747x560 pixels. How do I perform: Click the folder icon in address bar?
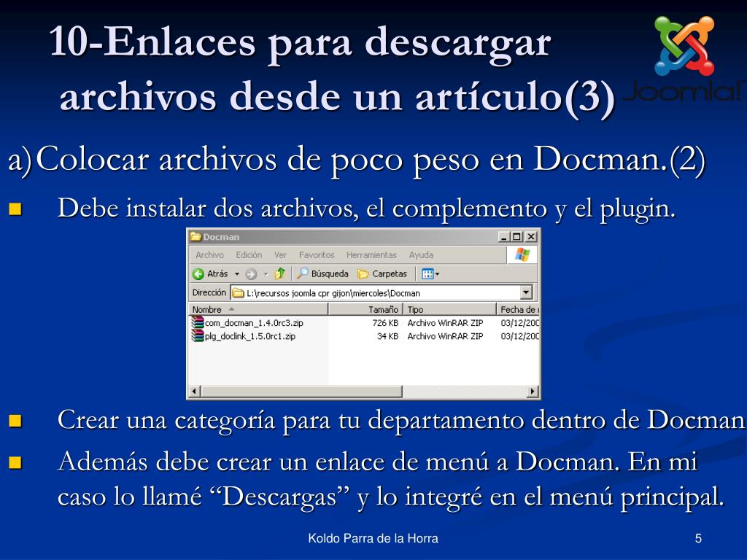click(238, 293)
